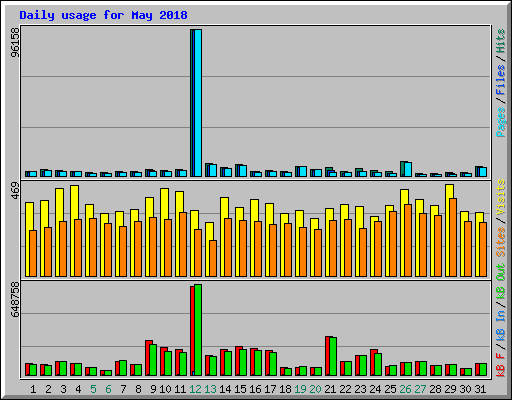Click the "Sites" legend label
Image resolution: width=512 pixels, height=400 pixels.
tap(500, 242)
